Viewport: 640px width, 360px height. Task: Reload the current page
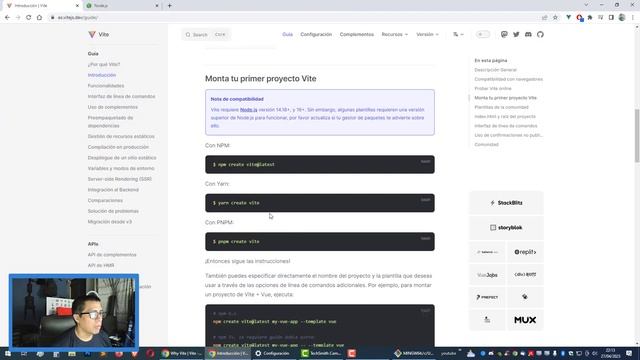point(29,18)
